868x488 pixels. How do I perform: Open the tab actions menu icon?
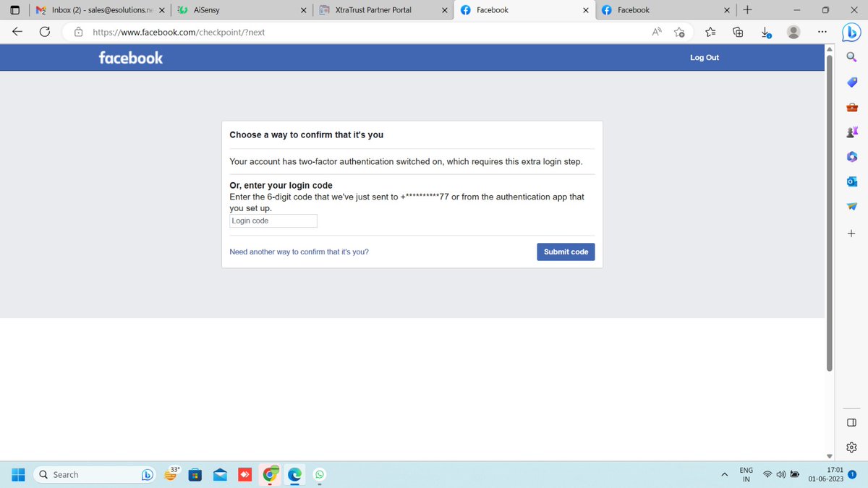coord(14,10)
